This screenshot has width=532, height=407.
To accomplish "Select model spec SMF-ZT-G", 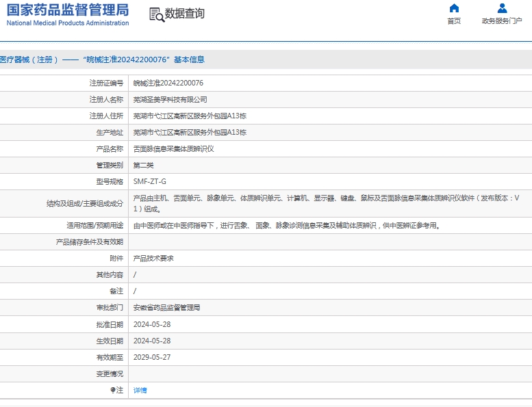I will tap(150, 182).
